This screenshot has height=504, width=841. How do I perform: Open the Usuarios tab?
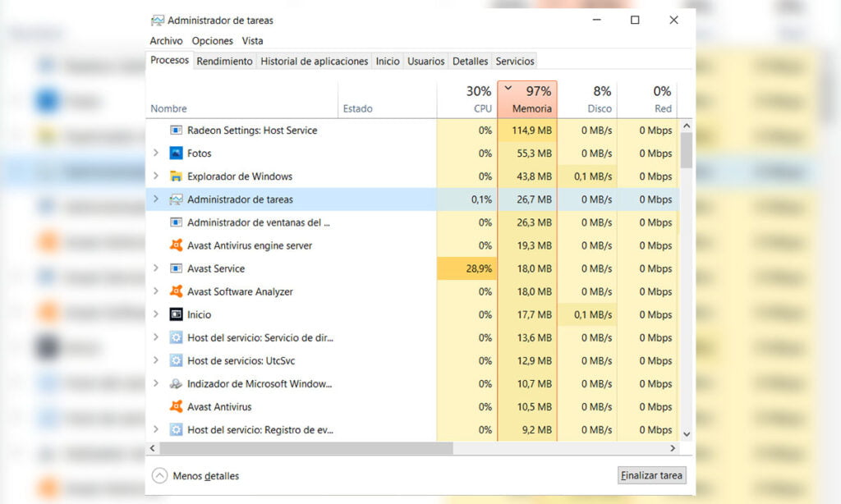coord(426,61)
